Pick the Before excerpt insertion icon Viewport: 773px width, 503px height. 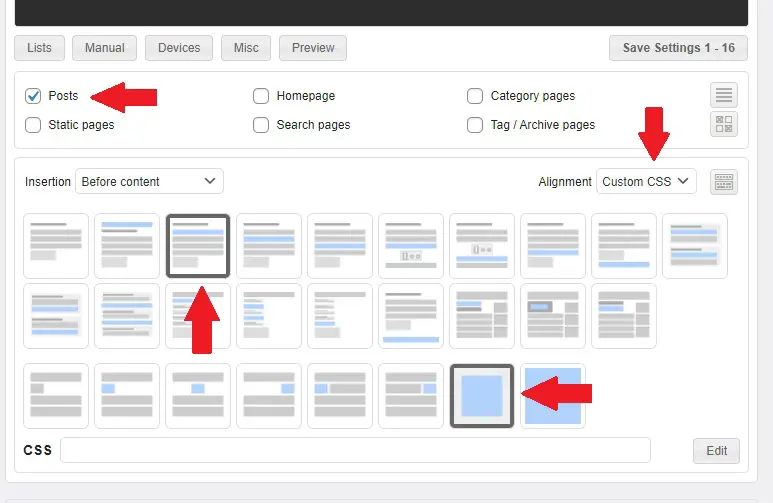[x=695, y=246]
